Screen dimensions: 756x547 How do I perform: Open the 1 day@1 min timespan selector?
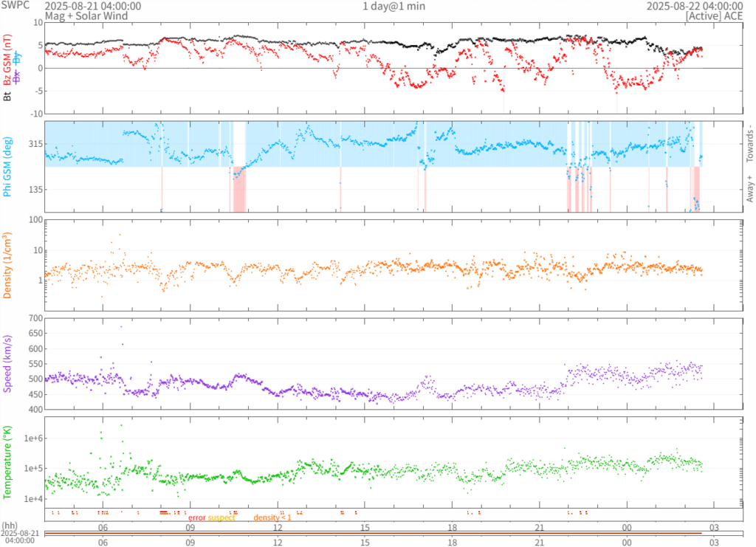click(393, 6)
